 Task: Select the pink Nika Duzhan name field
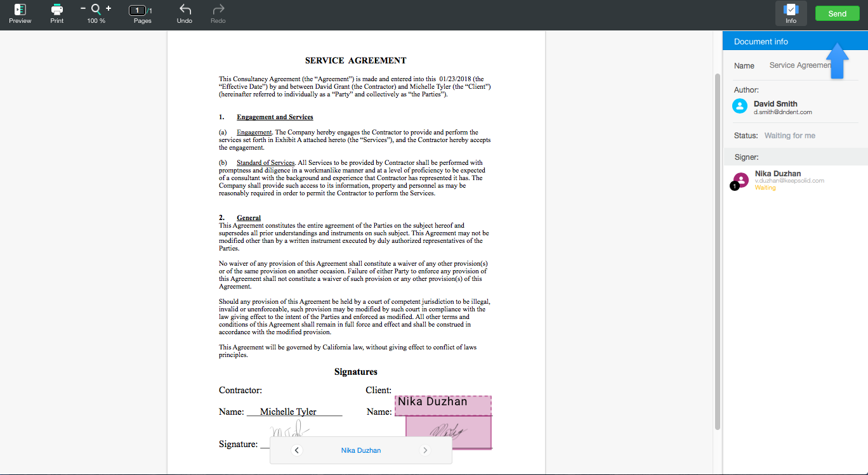coord(443,406)
